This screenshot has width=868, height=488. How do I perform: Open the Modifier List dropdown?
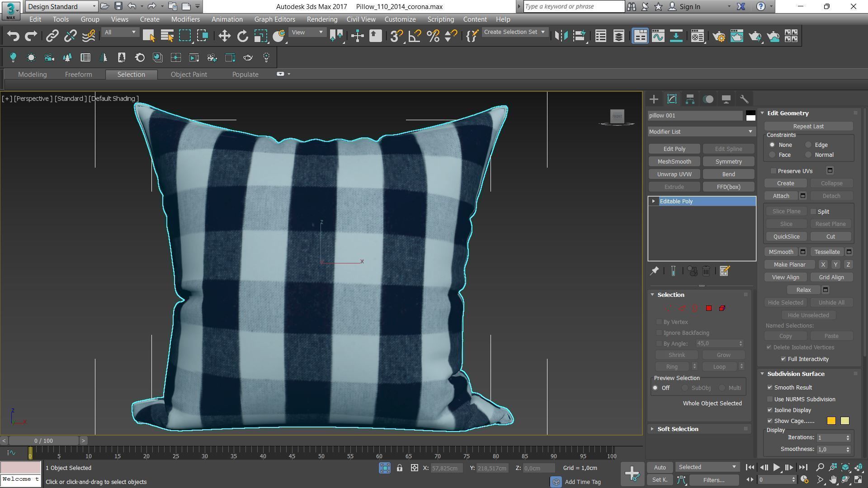pyautogui.click(x=701, y=131)
